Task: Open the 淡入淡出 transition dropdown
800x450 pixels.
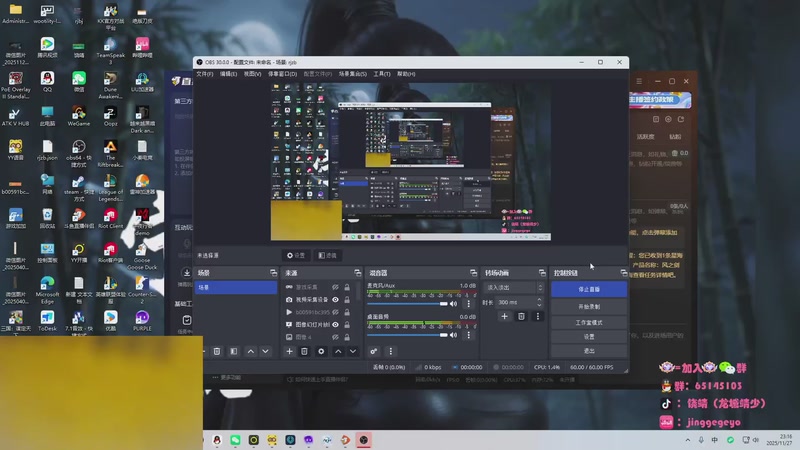Action: (x=514, y=288)
